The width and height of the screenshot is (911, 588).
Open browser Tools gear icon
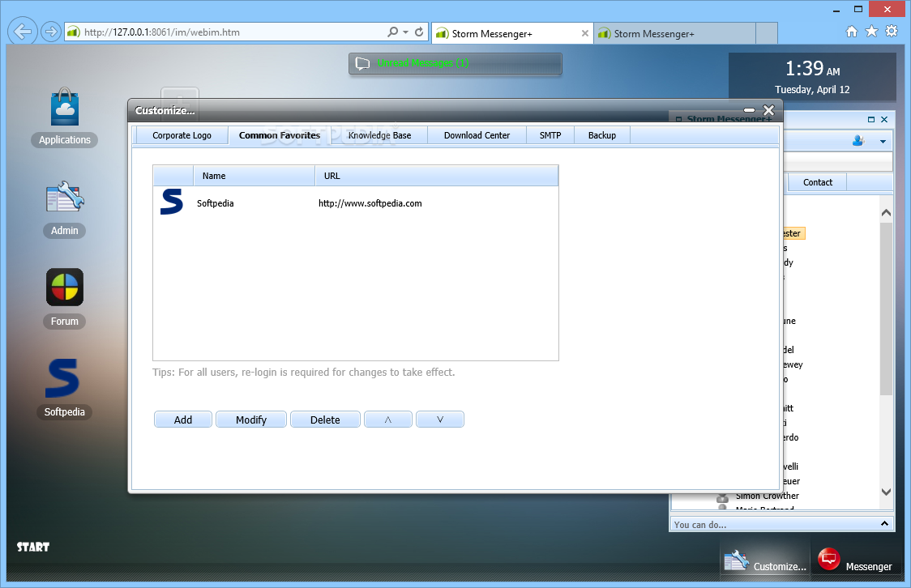coord(892,32)
